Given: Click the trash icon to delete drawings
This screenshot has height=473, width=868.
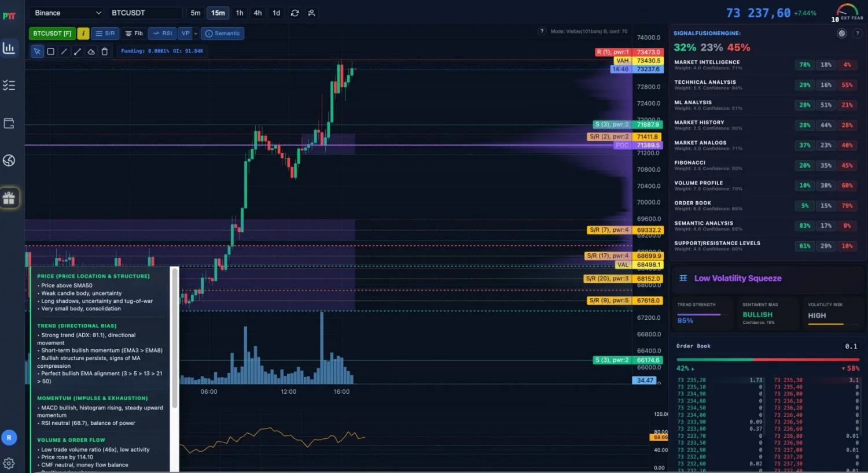Looking at the screenshot, I should [x=105, y=51].
